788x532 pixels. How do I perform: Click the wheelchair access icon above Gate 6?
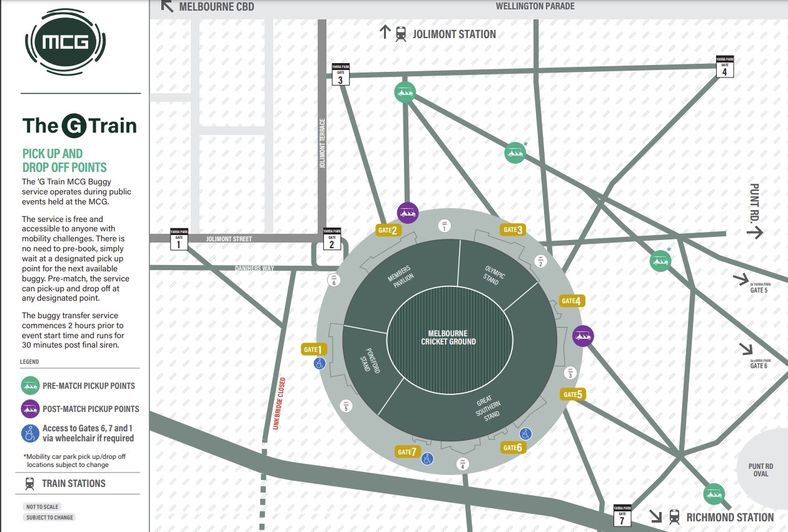[x=526, y=434]
